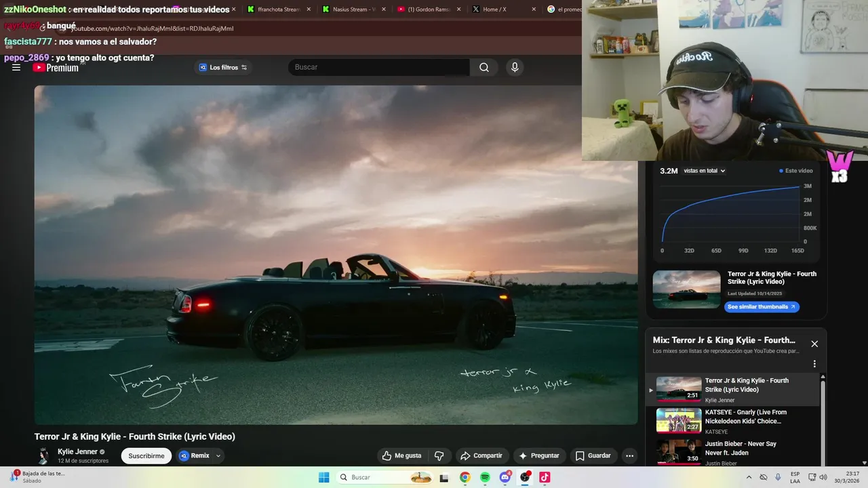The height and width of the screenshot is (488, 868).
Task: Click the Buscar search field on YouTube
Action: click(x=378, y=67)
